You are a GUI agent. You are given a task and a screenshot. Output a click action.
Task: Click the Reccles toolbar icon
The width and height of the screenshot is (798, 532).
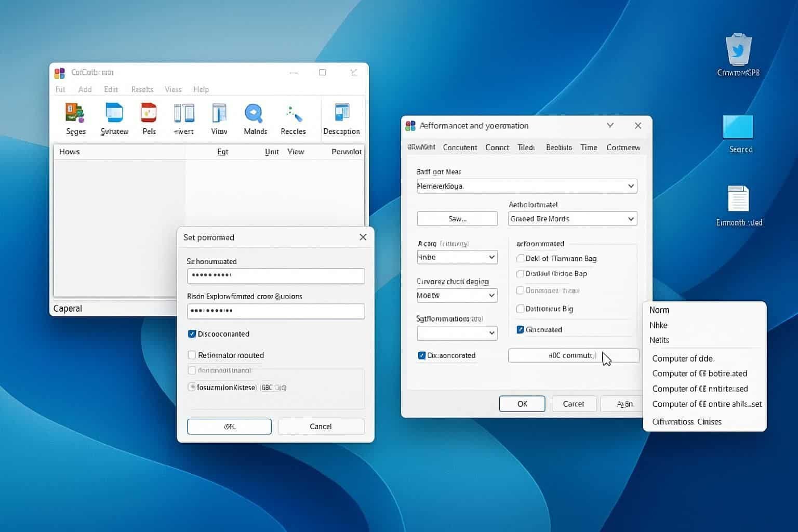point(293,113)
